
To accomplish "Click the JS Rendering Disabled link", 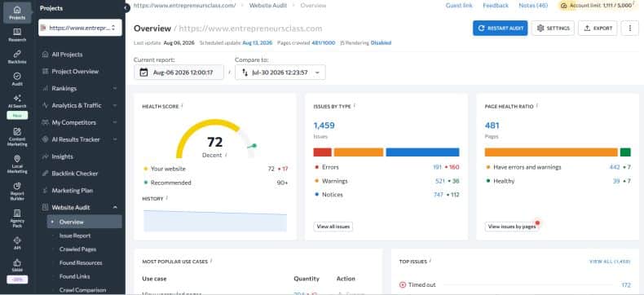I will coord(382,42).
